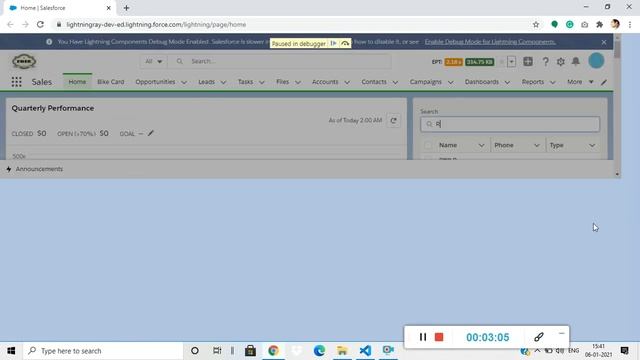Viewport: 640px width, 360px height.
Task: Open the Salesforce Help question mark
Action: coord(545,62)
